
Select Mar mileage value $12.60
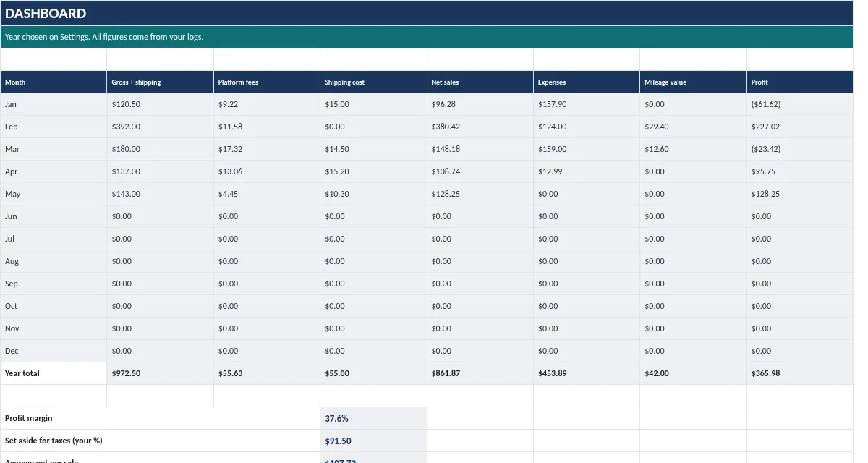coord(693,149)
